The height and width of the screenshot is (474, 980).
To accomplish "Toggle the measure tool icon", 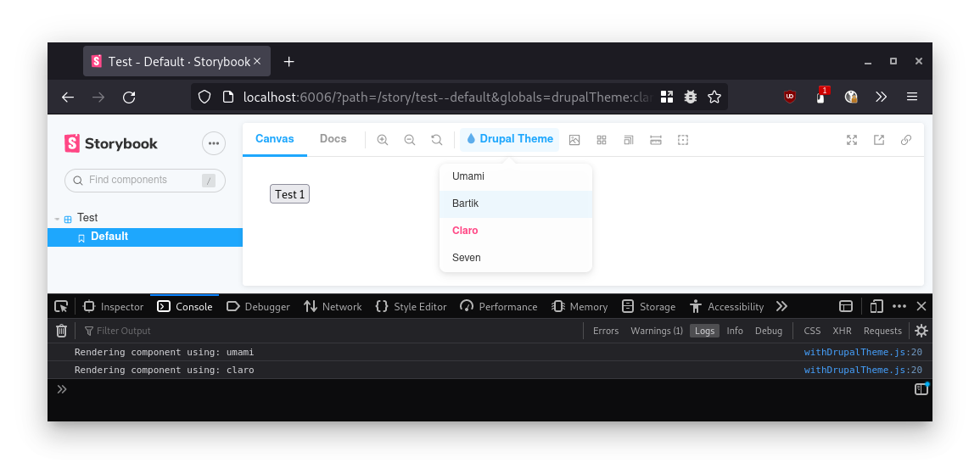I will coord(656,140).
